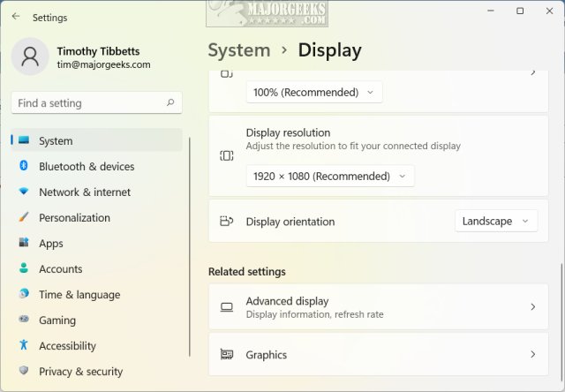Click the Bluetooth & devices icon
Screen dimensions: 565x392
click(x=24, y=166)
